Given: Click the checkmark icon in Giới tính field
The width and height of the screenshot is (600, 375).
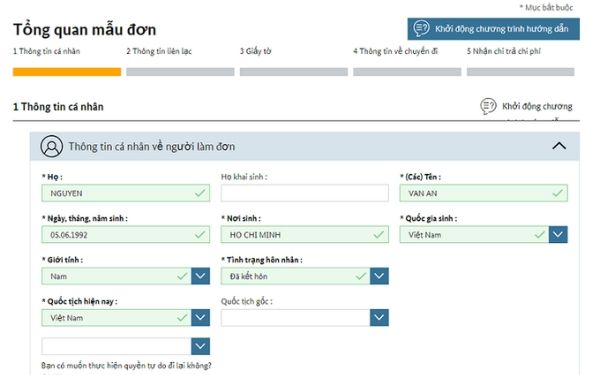Looking at the screenshot, I should click(x=182, y=276).
